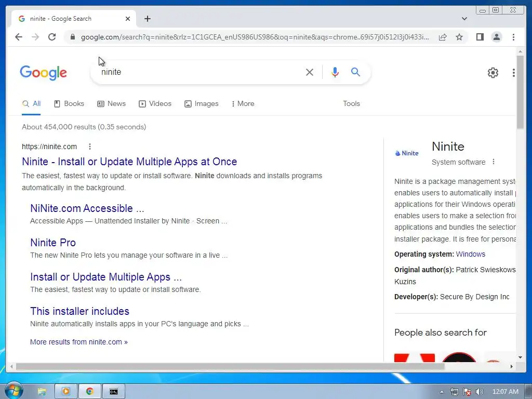Switch to the Images tab

point(202,104)
